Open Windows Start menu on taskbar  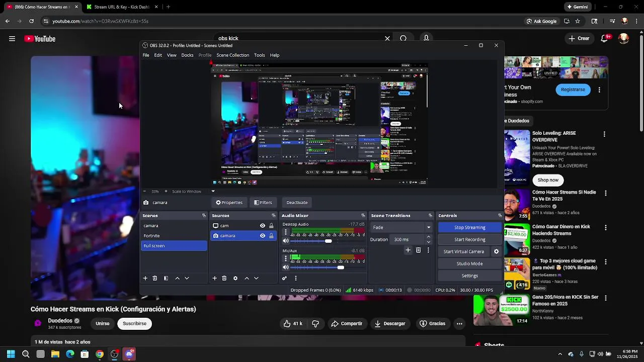pyautogui.click(x=11, y=354)
